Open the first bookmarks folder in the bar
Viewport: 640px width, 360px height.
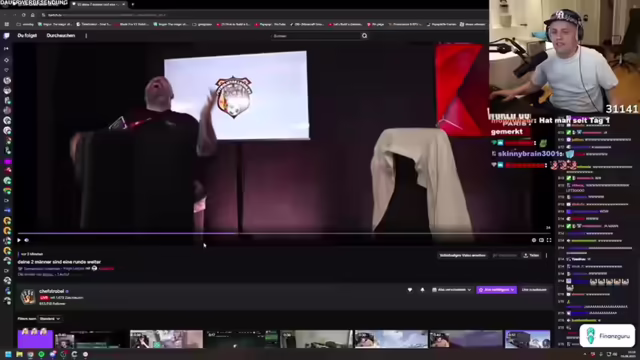tap(25, 24)
